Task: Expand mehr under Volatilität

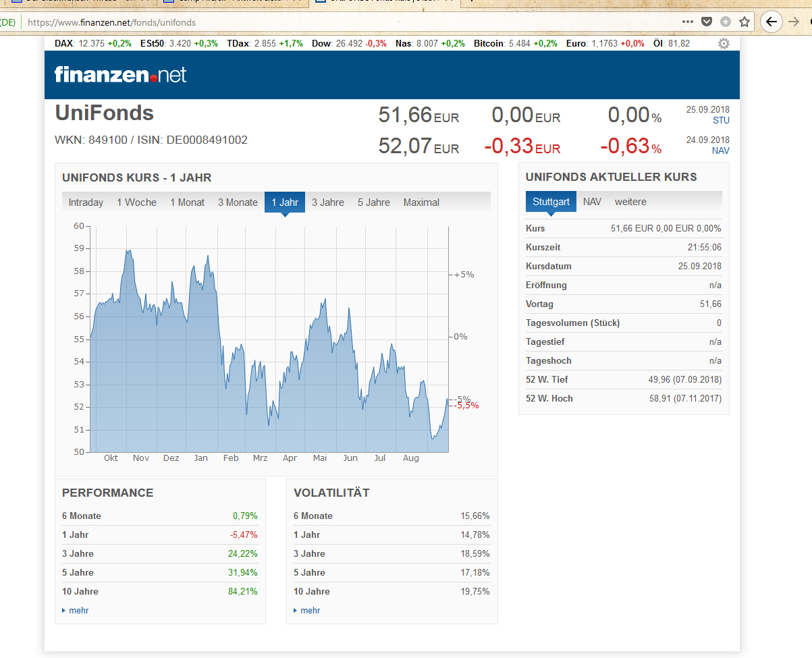Action: click(x=310, y=611)
